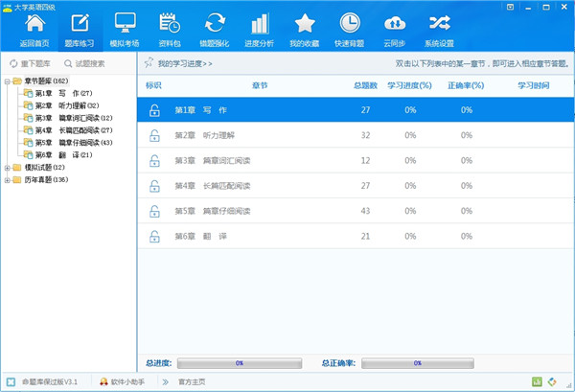Click the colorful arrows icon in status bar
575x392 pixels.
click(552, 381)
